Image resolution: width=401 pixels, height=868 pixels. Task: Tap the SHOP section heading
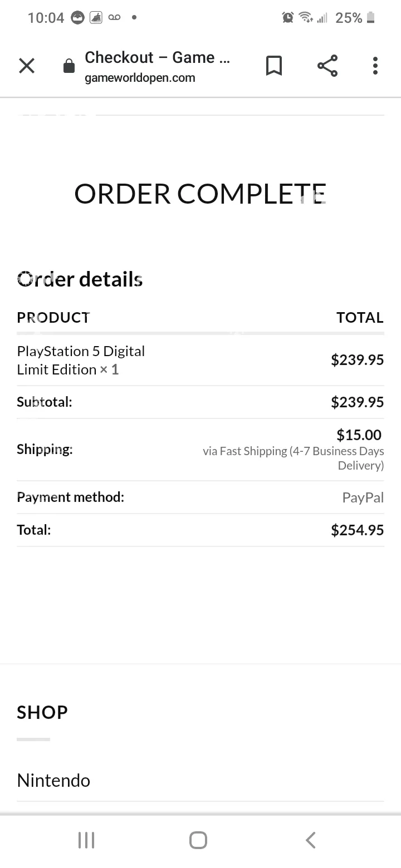(x=42, y=712)
